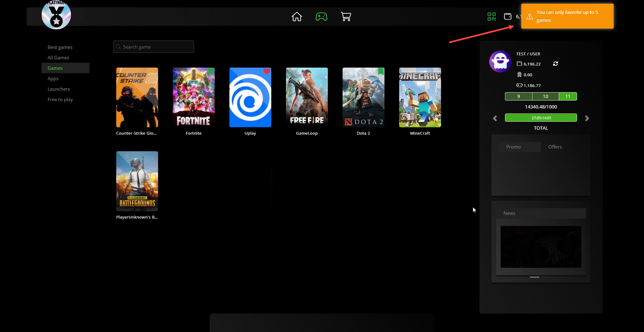Click the green 27:05:14:01 time bar
This screenshot has height=332, width=644.
pos(541,118)
